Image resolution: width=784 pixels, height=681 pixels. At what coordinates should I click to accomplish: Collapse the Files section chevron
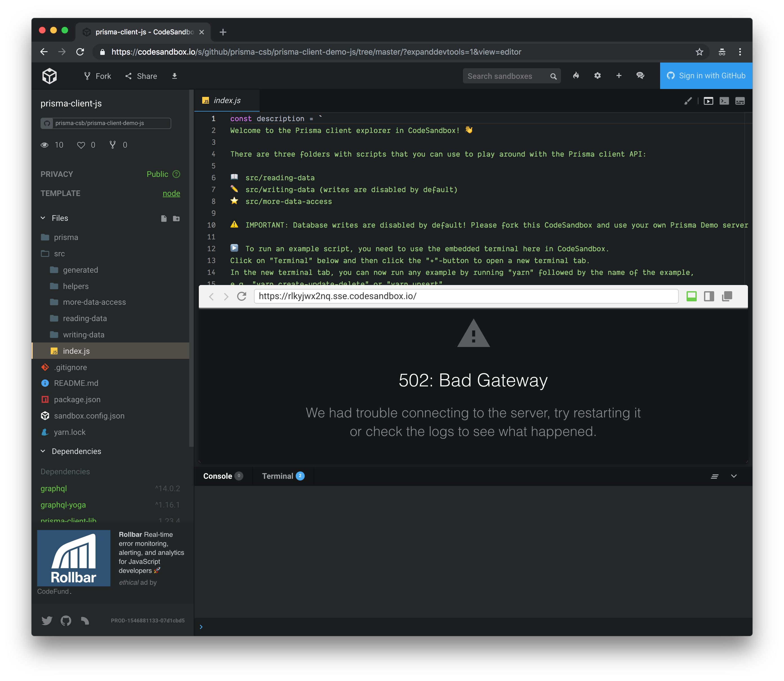pos(43,218)
